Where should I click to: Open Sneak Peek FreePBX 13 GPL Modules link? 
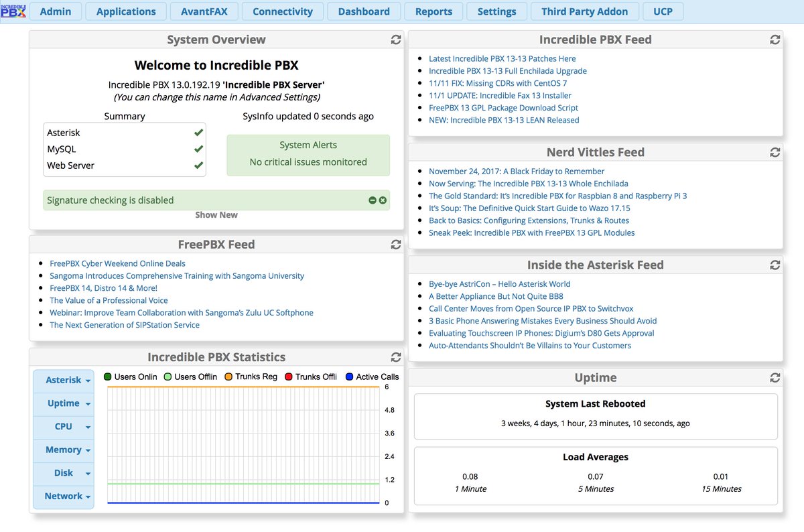[532, 232]
